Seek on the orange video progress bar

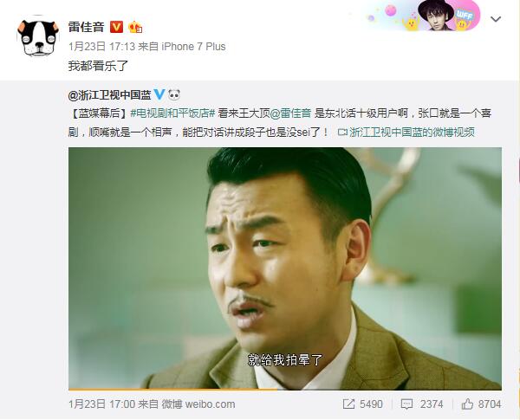point(285,389)
